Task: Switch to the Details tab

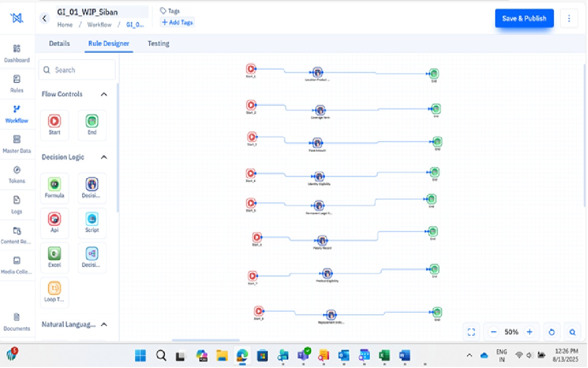Action: coord(59,44)
